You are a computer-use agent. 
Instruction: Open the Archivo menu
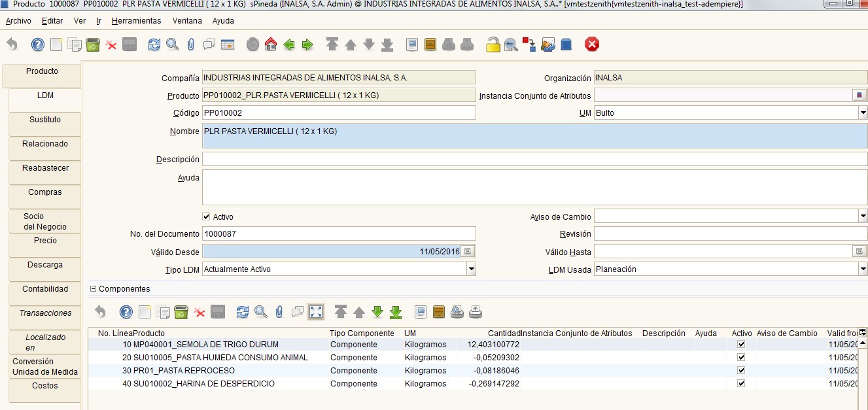pos(18,21)
